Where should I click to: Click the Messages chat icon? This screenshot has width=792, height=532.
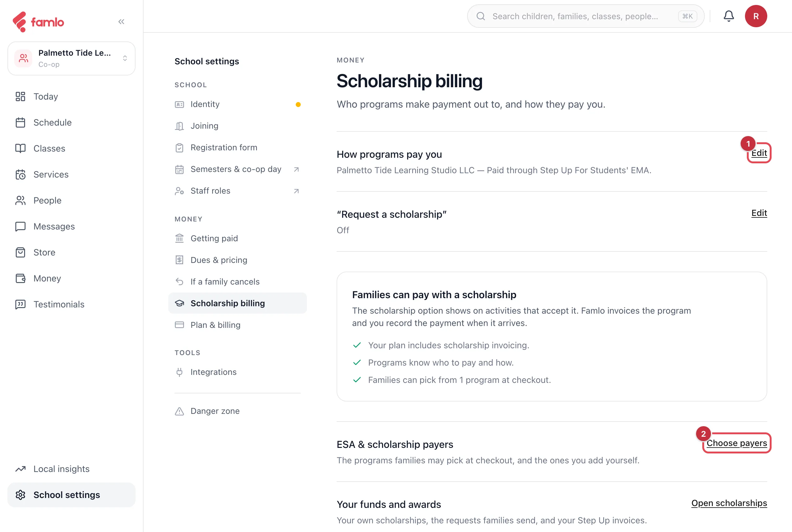click(x=20, y=226)
